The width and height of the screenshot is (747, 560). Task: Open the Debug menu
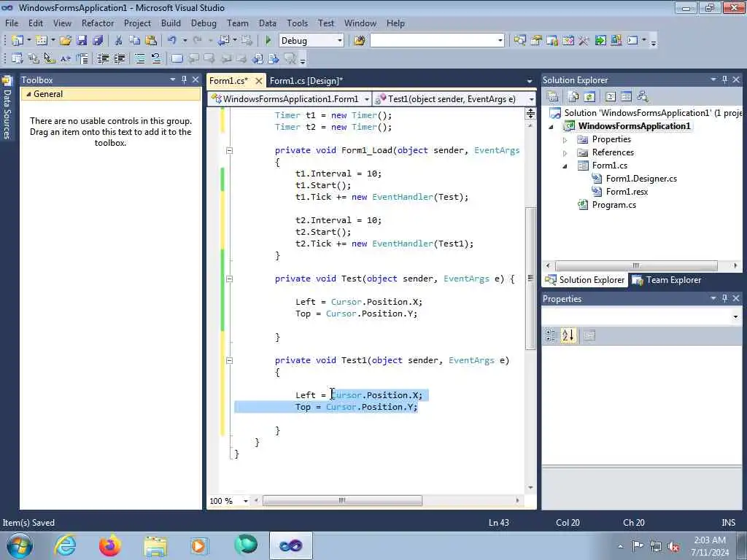[204, 23]
